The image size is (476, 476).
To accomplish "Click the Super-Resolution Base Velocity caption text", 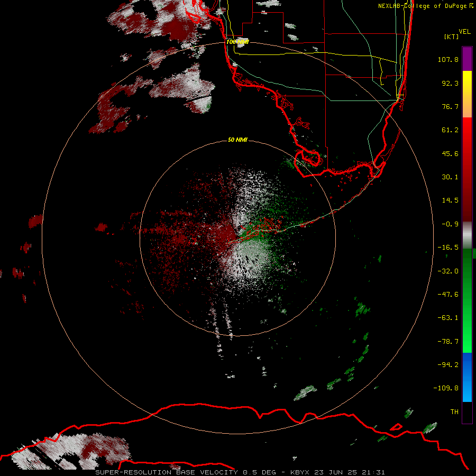I will point(240,472).
